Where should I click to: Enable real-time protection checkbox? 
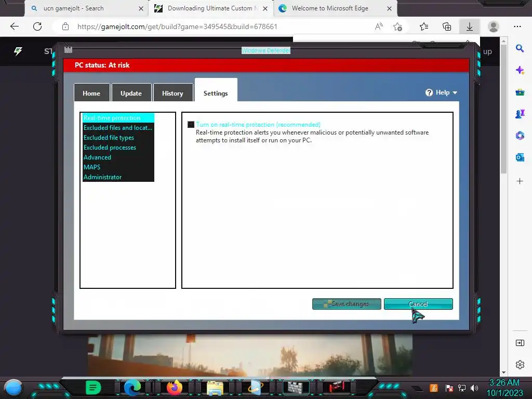point(191,125)
